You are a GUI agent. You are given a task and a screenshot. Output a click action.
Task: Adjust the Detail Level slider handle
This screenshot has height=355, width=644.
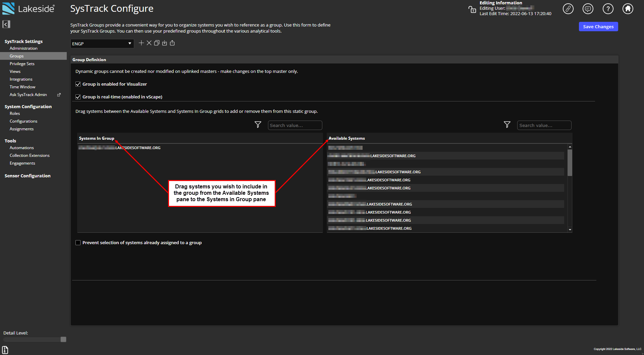coord(63,340)
